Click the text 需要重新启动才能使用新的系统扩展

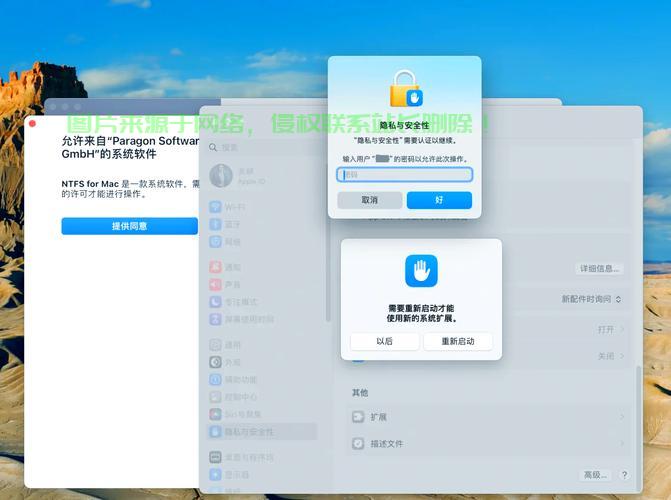pos(421,313)
